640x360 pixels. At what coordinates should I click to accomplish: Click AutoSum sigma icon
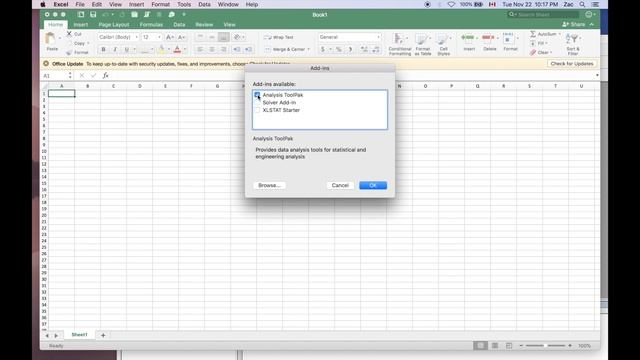point(533,34)
